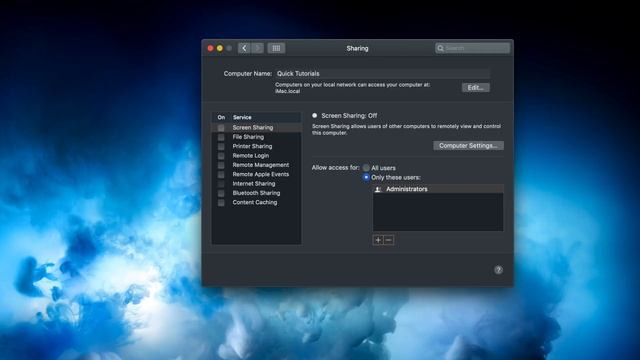Viewport: 640px width, 360px height.
Task: Show all preferences via grid icon
Action: 276,48
